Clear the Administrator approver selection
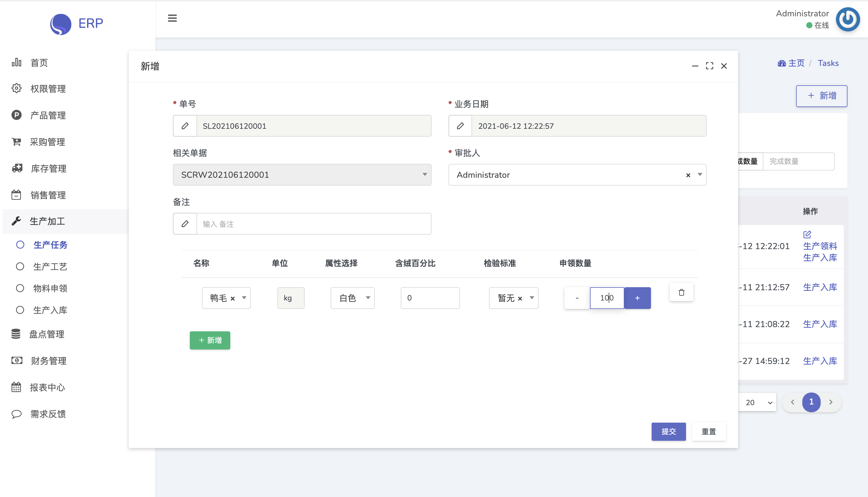 tap(688, 175)
